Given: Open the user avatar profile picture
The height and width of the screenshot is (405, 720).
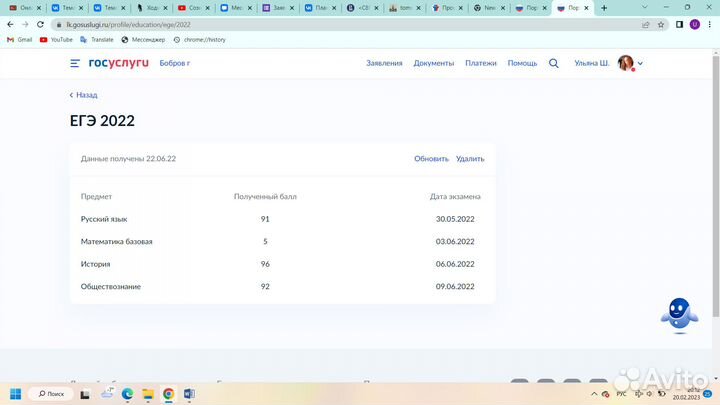Looking at the screenshot, I should tap(625, 63).
